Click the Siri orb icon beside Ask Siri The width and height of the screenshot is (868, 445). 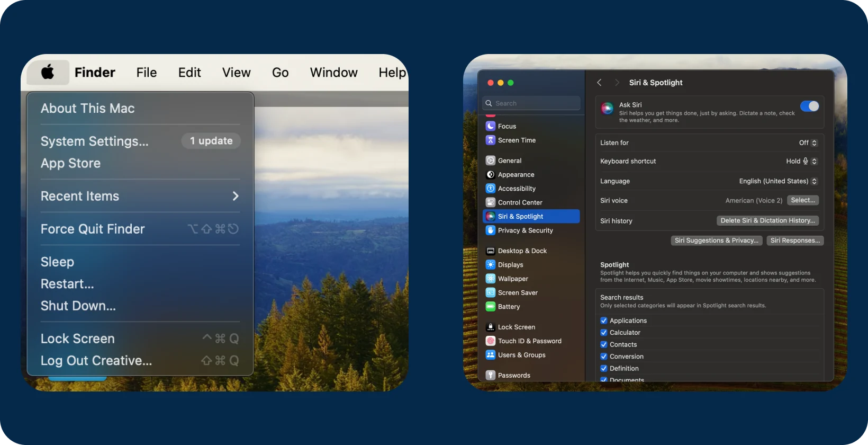pos(608,108)
